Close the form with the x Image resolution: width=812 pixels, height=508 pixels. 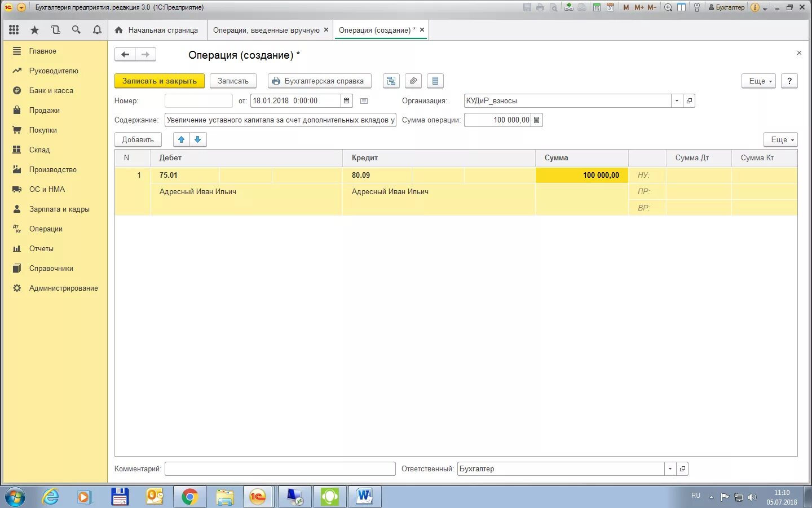[x=799, y=52]
